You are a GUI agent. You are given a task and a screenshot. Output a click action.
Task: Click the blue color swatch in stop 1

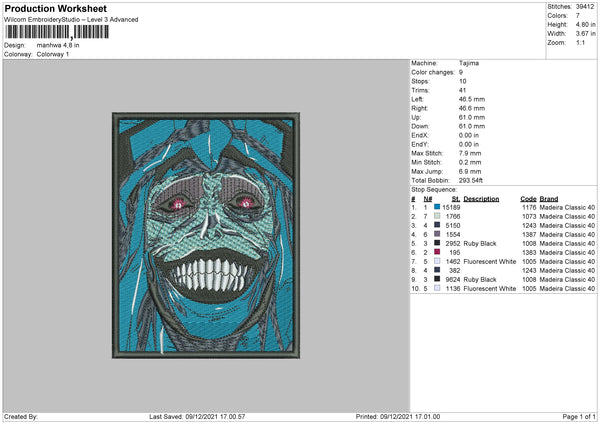(437, 207)
